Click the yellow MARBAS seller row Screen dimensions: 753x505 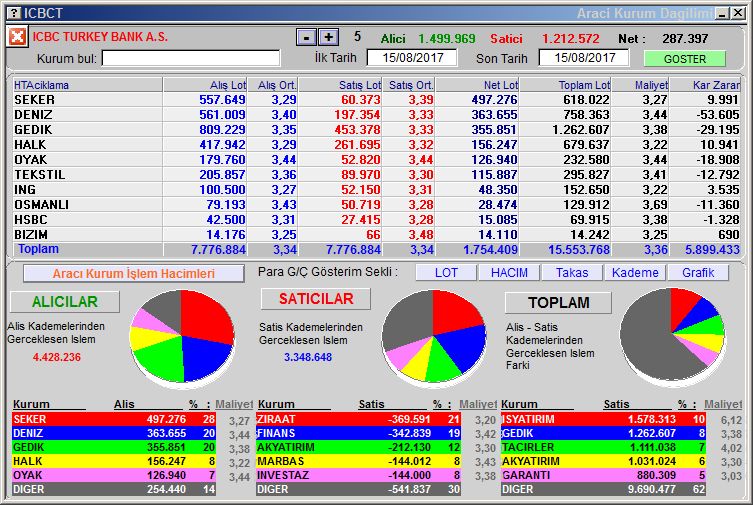(x=359, y=461)
